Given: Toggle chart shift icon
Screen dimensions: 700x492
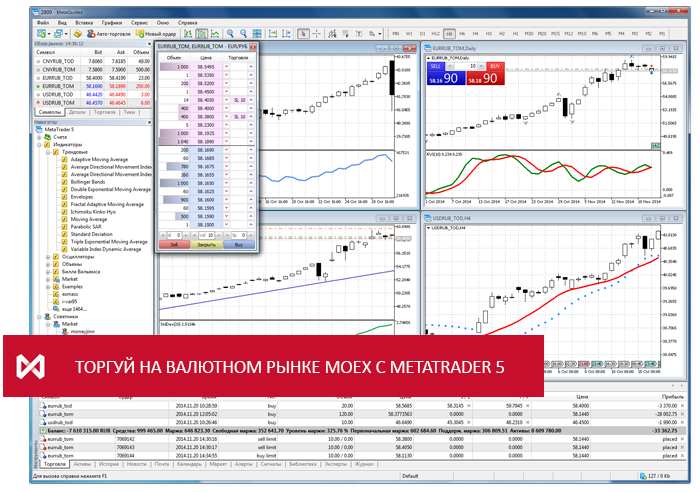Looking at the screenshot, I should pyautogui.click(x=287, y=33).
